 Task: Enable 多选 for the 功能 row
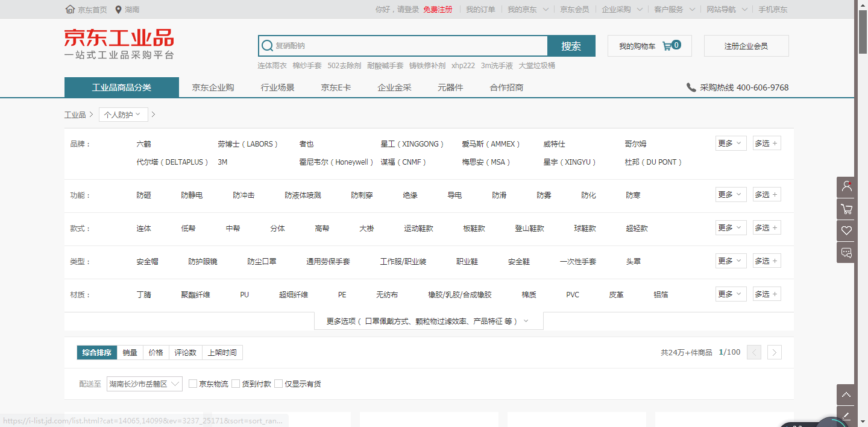click(767, 195)
